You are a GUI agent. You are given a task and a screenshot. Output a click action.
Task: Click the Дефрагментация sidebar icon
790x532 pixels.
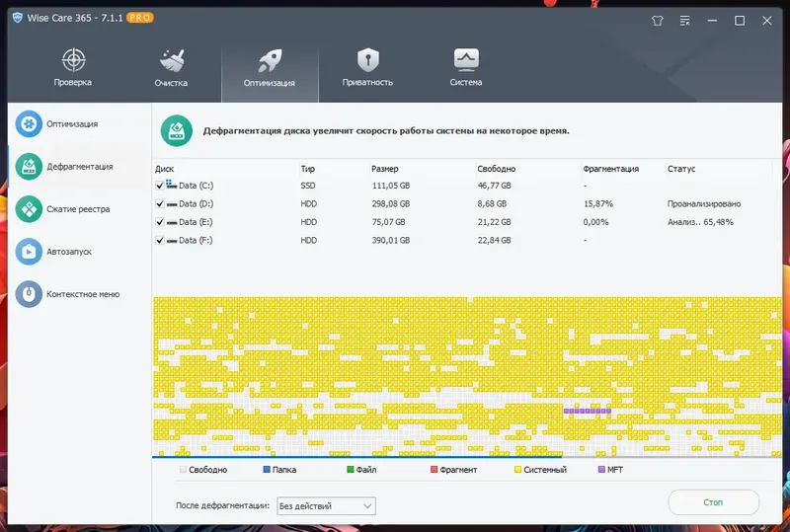[29, 166]
